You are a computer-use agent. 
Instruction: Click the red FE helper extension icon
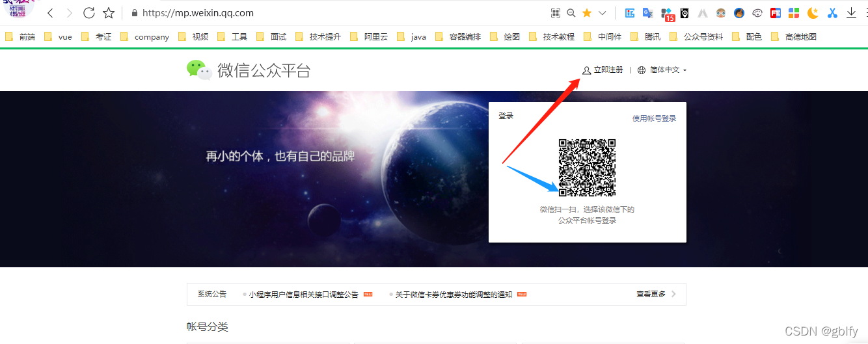776,13
